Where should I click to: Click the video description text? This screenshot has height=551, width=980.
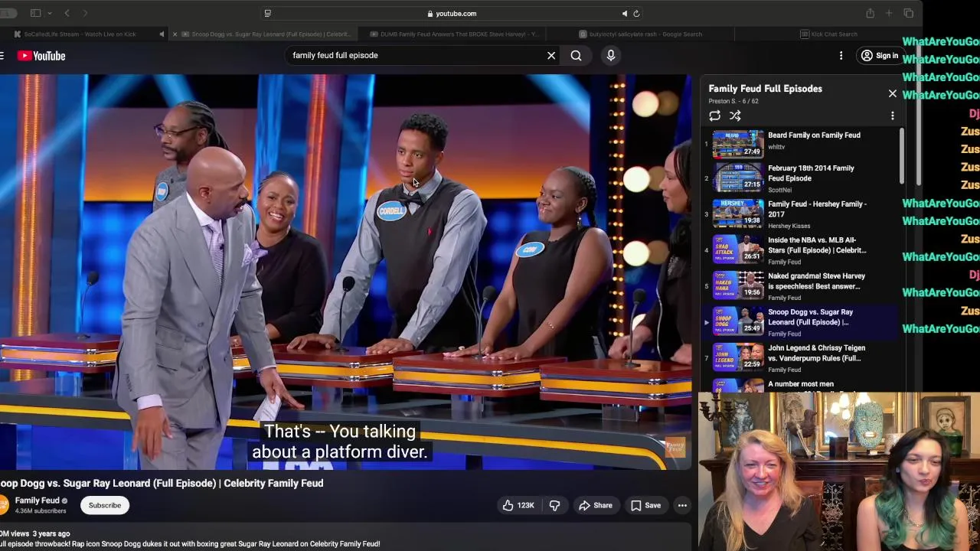[191, 544]
